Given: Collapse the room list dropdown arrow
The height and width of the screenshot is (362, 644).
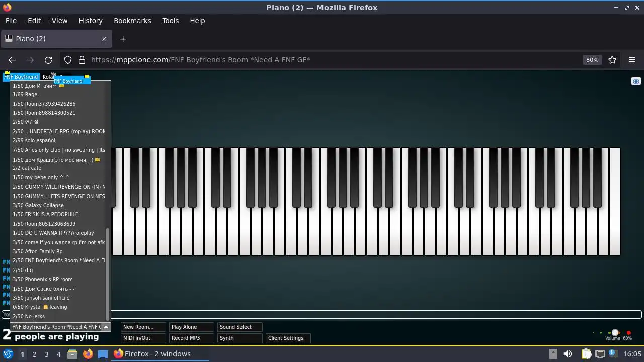Looking at the screenshot, I should (106, 327).
